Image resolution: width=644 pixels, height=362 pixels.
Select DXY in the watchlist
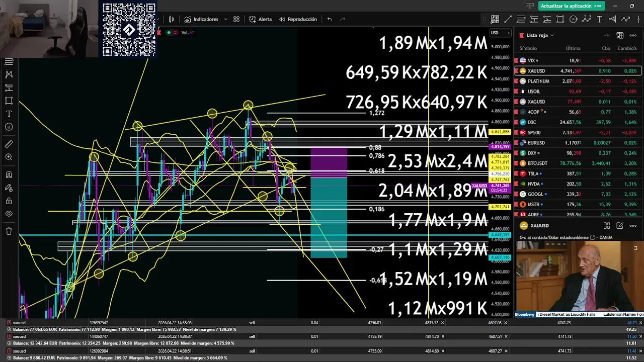[578, 153]
